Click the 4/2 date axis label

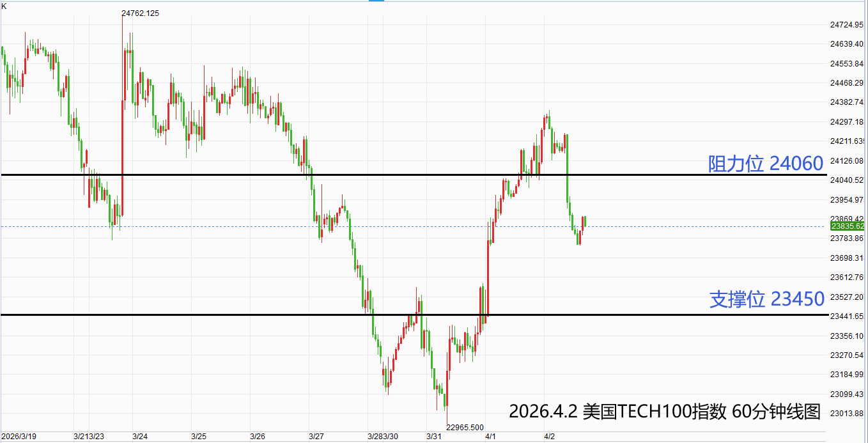pyautogui.click(x=550, y=437)
